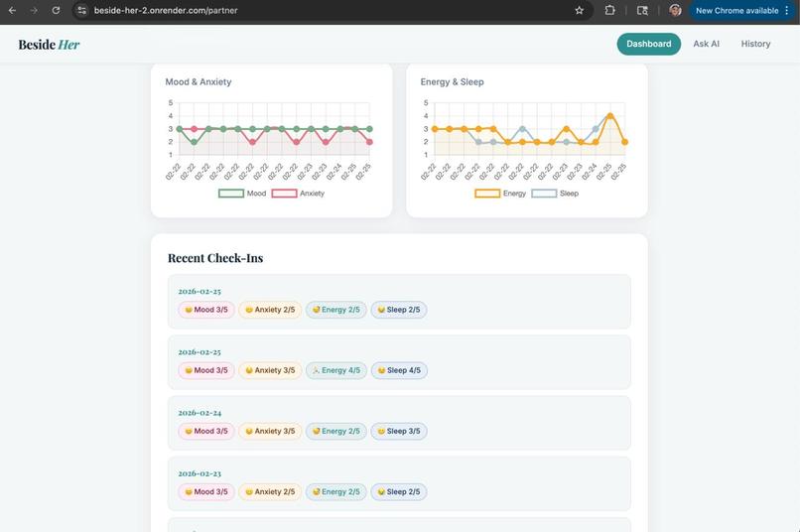Viewport: 800px width, 532px height.
Task: Click the 2026-02-23 check-in date
Action: (200, 473)
